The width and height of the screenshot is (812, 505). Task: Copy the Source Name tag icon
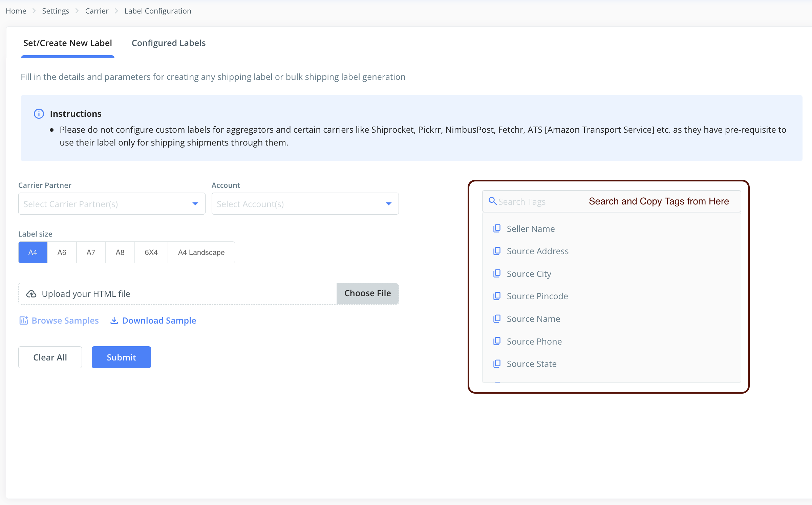point(497,319)
